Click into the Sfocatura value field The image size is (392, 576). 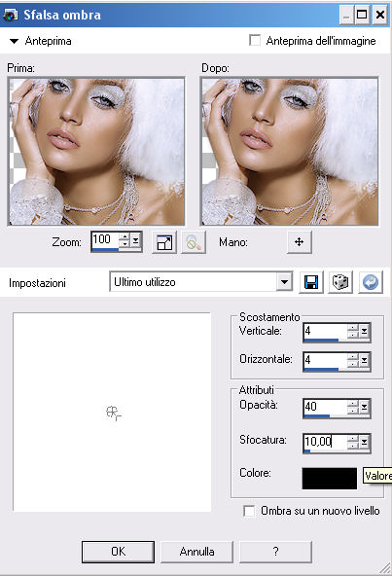point(326,442)
